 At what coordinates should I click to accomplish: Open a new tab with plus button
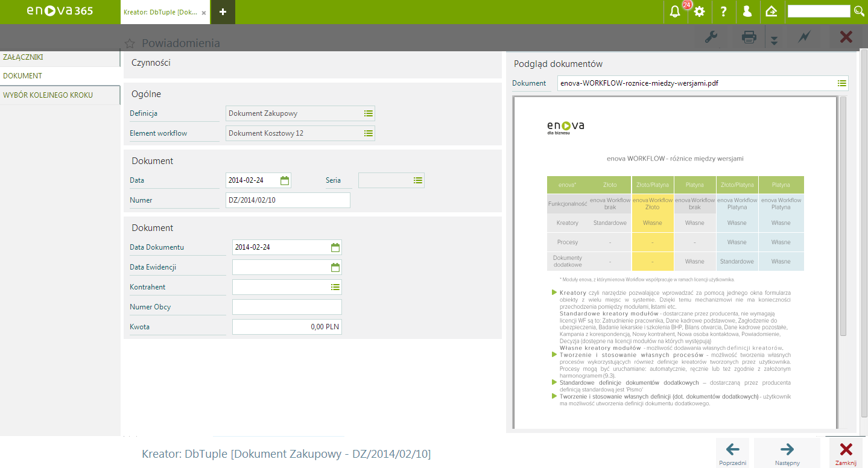[x=223, y=11]
